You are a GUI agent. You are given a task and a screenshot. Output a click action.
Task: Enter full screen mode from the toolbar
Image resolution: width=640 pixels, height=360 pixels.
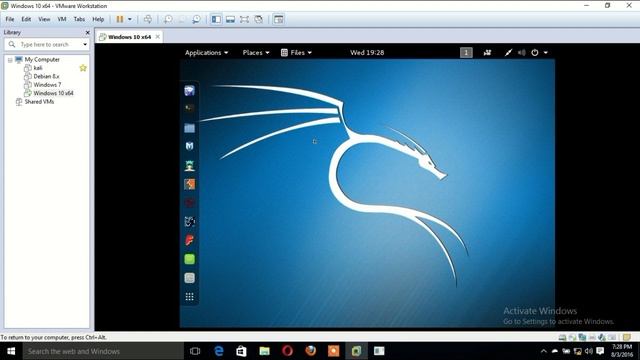pyautogui.click(x=244, y=19)
